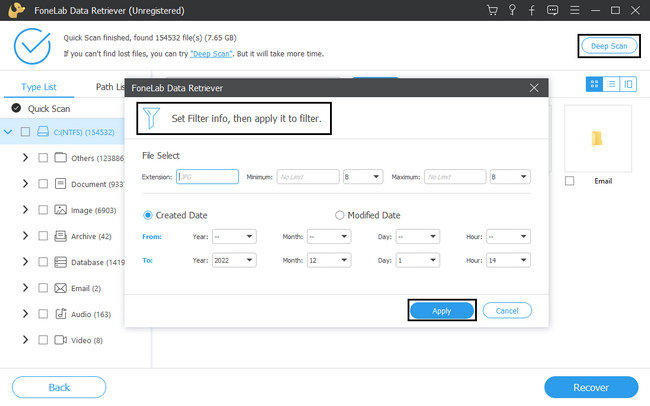Select the Created Date radio button

[x=148, y=215]
